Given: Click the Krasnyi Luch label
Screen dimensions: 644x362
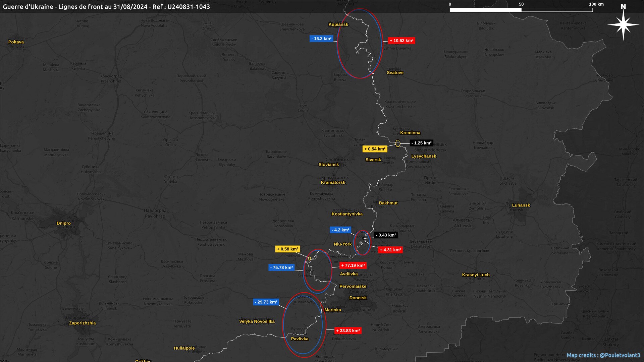Looking at the screenshot, I should pos(476,275).
